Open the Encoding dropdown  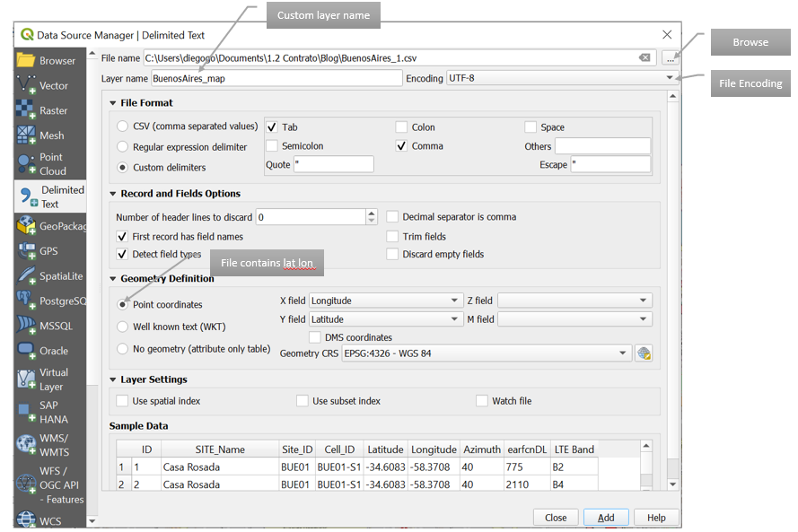pos(669,77)
